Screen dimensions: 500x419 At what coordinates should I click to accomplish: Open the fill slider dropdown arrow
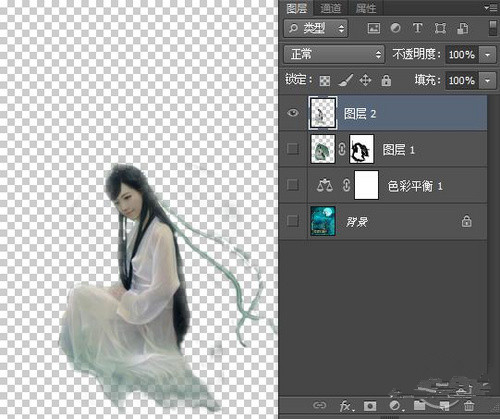tap(488, 81)
